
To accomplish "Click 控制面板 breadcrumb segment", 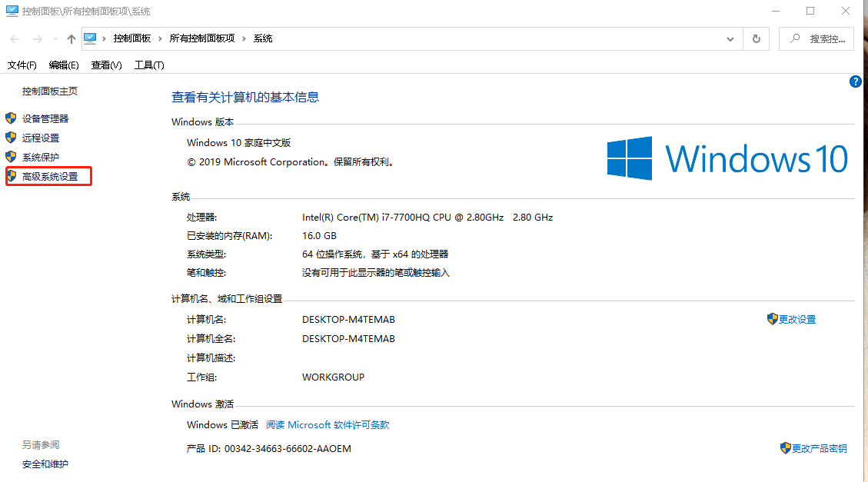I will (132, 38).
